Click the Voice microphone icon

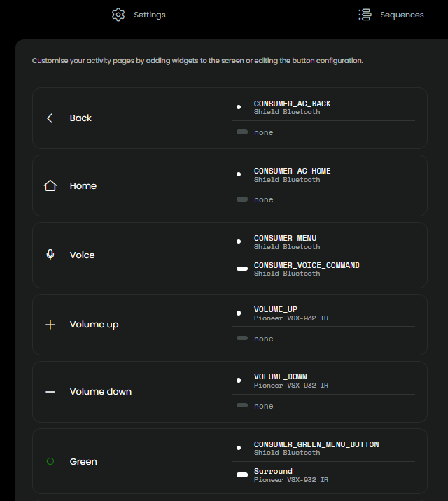[50, 255]
